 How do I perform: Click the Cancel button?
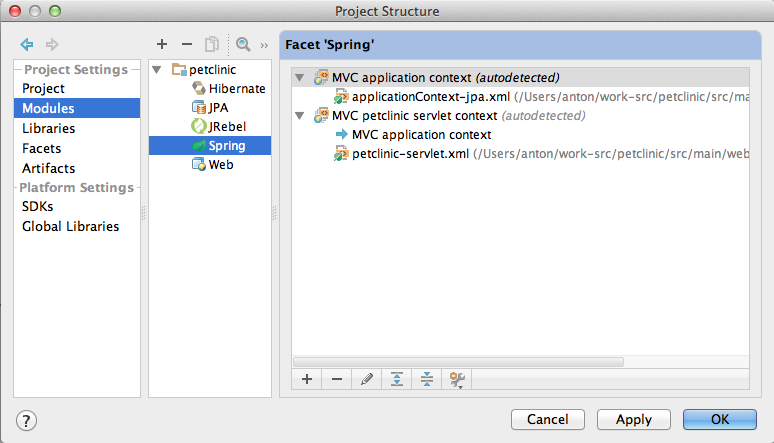pyautogui.click(x=548, y=419)
